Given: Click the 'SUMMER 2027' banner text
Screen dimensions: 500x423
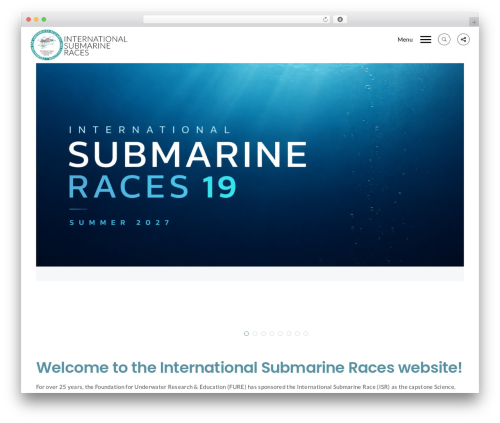Looking at the screenshot, I should coord(120,222).
